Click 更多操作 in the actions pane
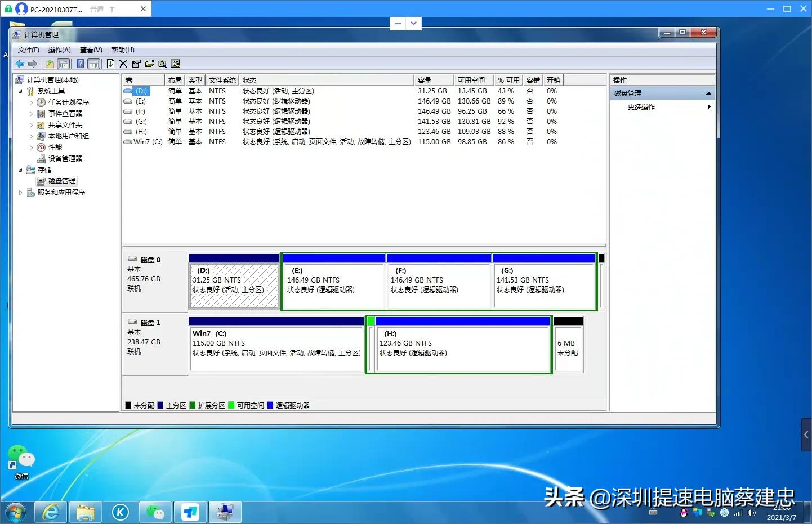This screenshot has width=812, height=524. point(641,106)
